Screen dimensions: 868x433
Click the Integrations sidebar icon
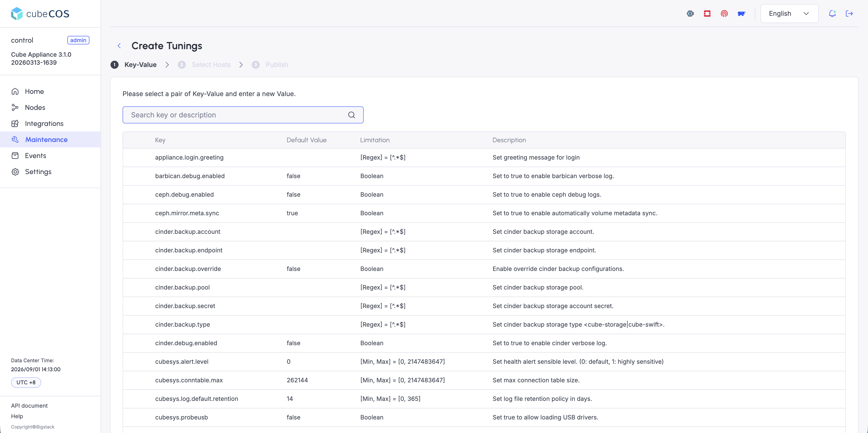coord(15,124)
